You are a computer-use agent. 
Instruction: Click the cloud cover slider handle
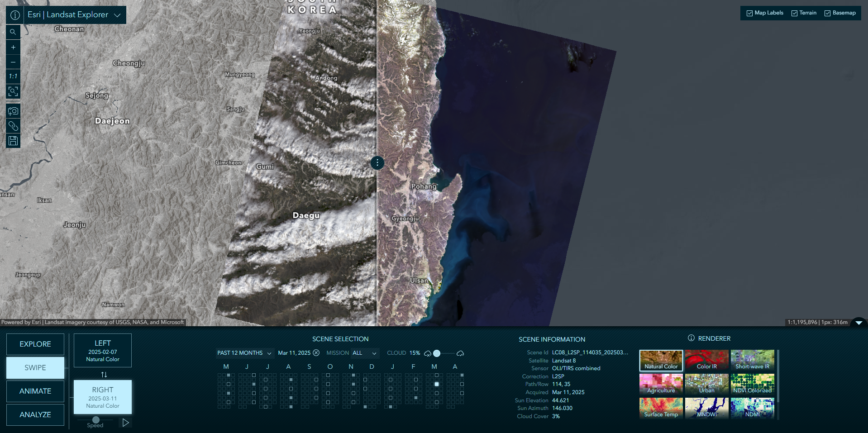[x=437, y=353]
